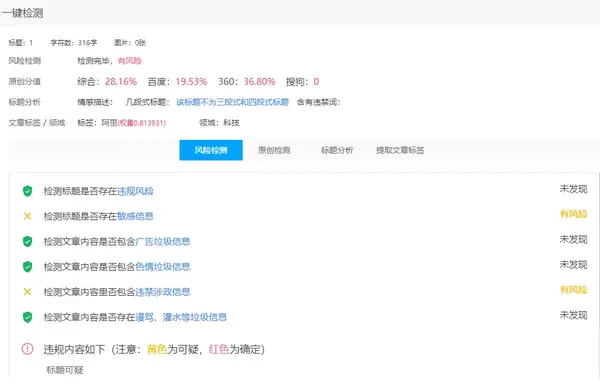Screen dimensions: 600x384
Task: Click 未发现 result on 违规风险 row
Action: (x=573, y=189)
